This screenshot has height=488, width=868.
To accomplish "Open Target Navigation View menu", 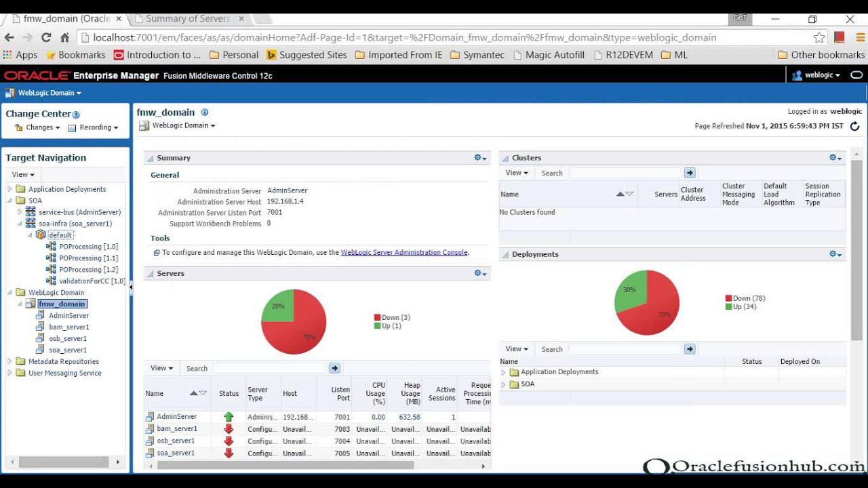I will [23, 174].
